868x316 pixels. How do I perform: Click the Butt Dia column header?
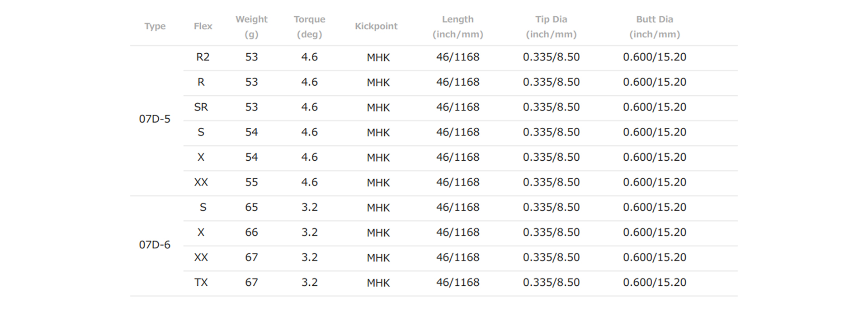tap(655, 27)
